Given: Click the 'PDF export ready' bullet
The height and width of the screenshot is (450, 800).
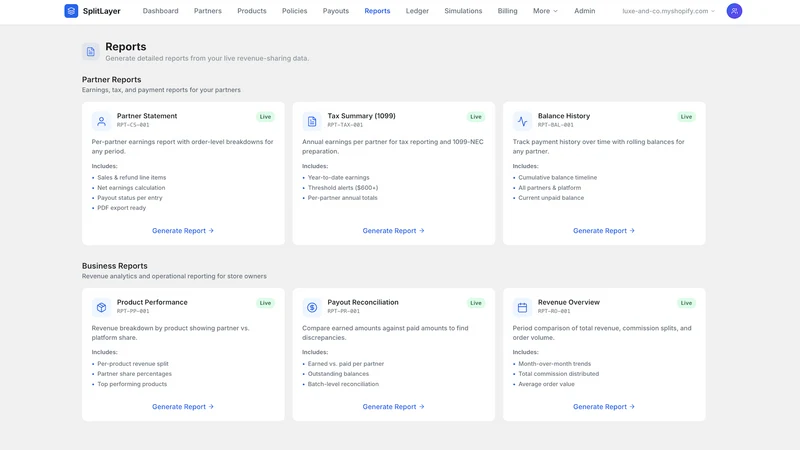Looking at the screenshot, I should 121,208.
